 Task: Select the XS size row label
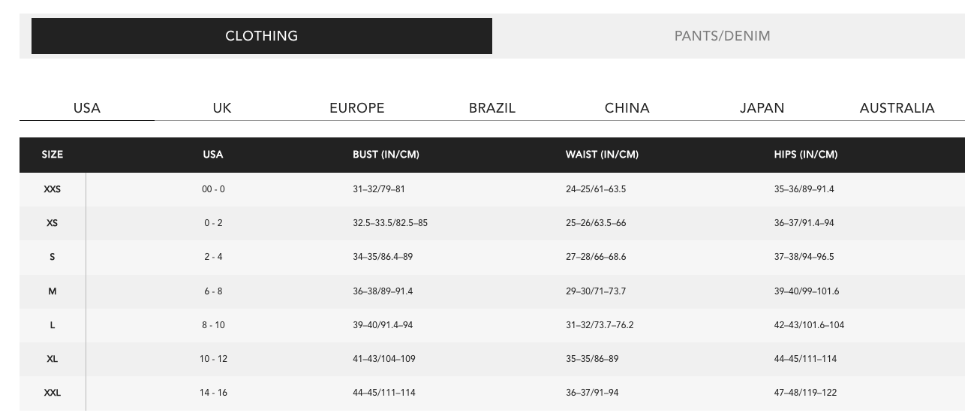53,223
